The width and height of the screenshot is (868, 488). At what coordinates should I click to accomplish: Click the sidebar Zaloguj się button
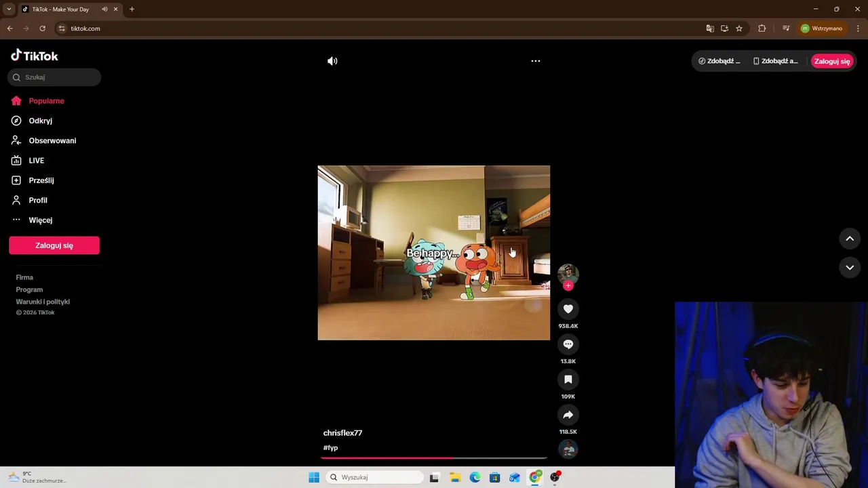click(x=54, y=245)
